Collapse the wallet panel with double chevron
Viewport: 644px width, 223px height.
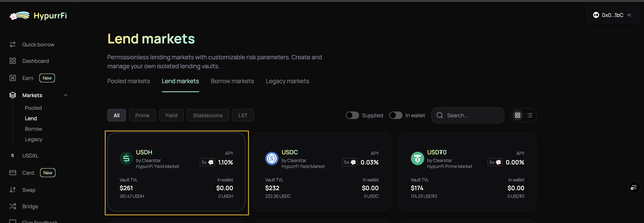629,15
